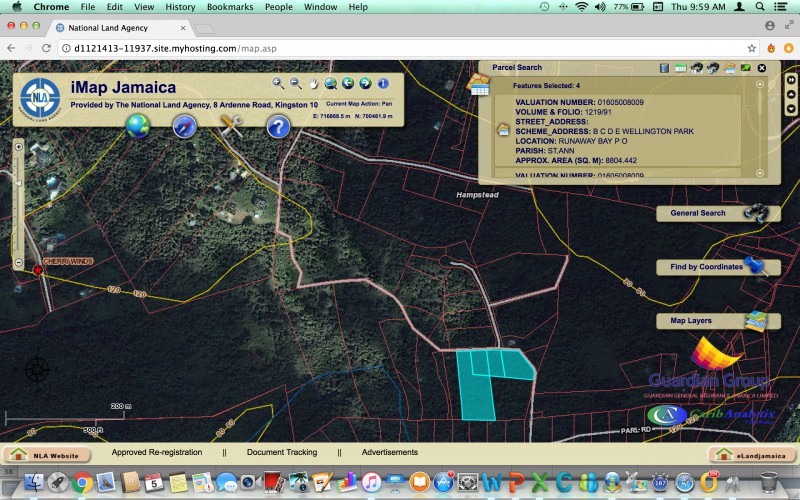Click the Cherri Winds red star marker
Image resolution: width=800 pixels, height=500 pixels.
[x=38, y=270]
